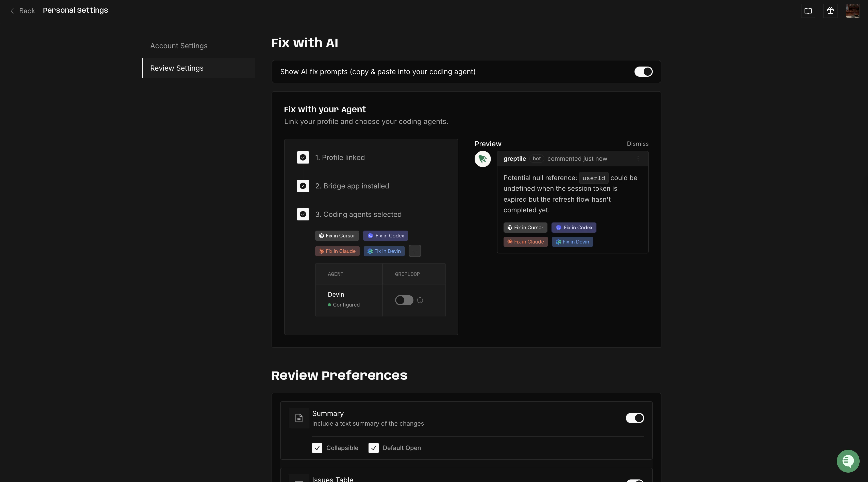Click the Summary document icon
Image resolution: width=868 pixels, height=482 pixels.
[298, 418]
